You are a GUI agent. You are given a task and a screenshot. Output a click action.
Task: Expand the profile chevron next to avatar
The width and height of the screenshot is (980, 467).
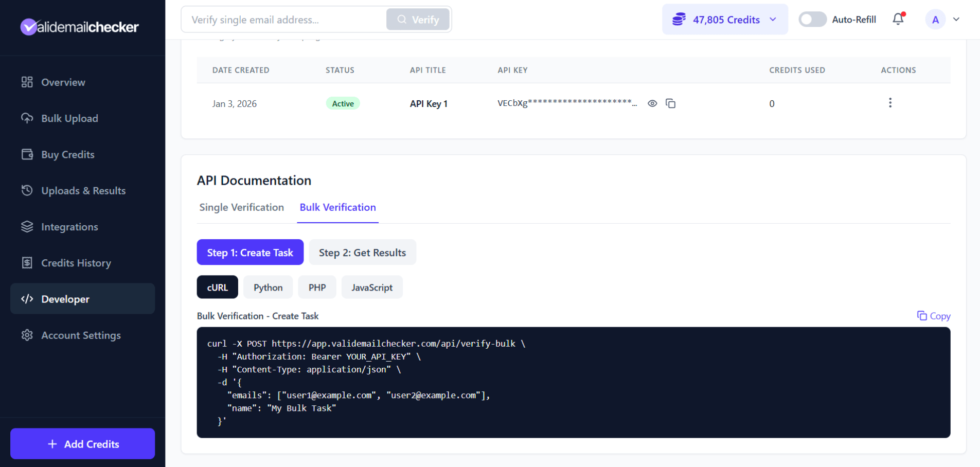point(956,19)
